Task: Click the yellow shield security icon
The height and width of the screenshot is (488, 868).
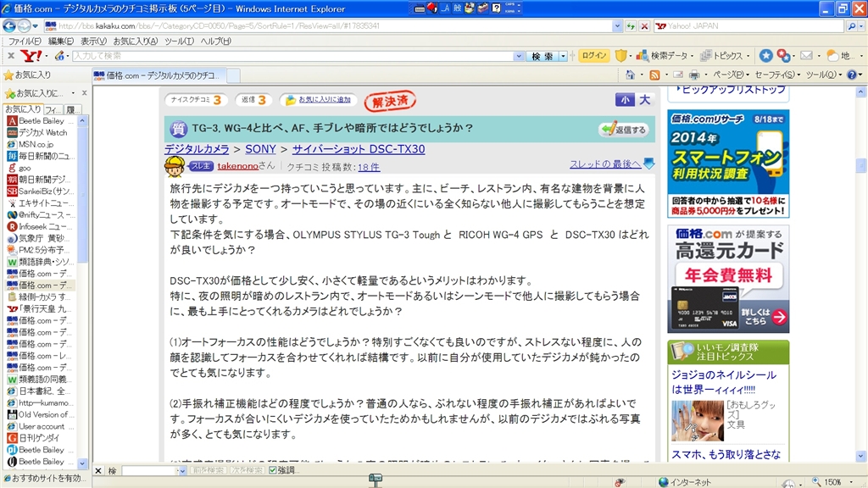Action: pos(621,55)
